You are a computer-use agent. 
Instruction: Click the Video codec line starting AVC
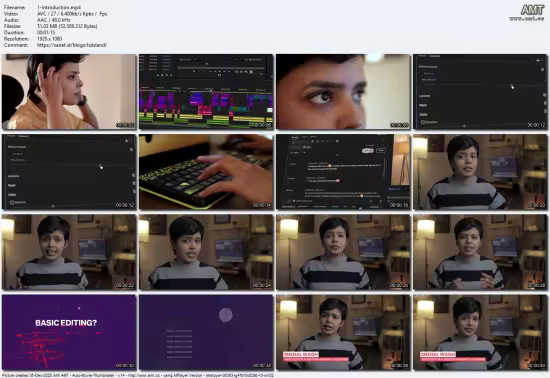pos(72,14)
